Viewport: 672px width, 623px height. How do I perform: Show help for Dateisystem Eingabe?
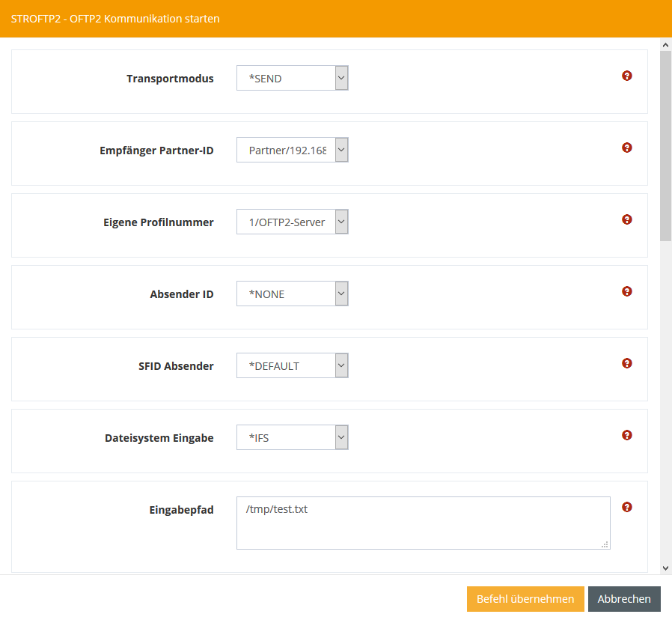(x=627, y=435)
